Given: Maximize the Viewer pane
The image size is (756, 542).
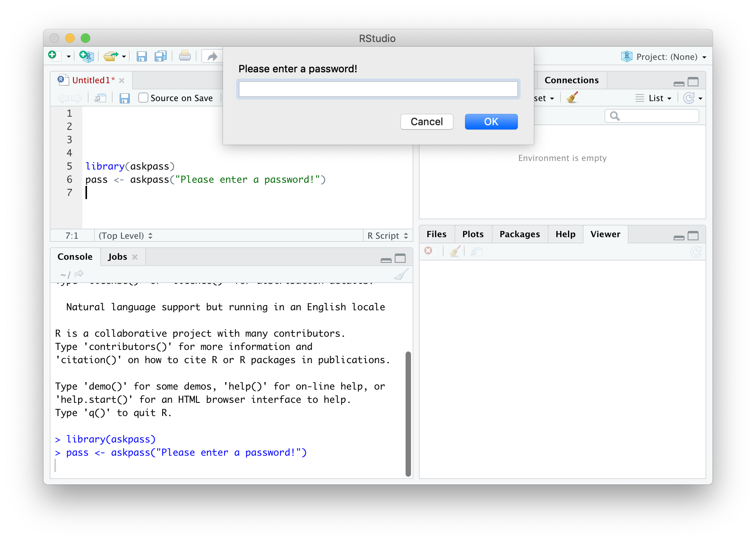Looking at the screenshot, I should pyautogui.click(x=693, y=236).
